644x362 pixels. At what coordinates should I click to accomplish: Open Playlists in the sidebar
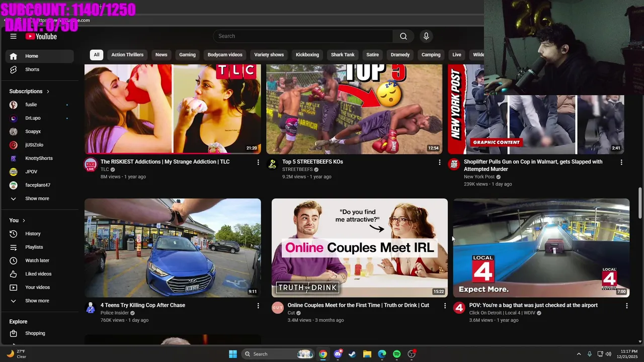pos(40,247)
